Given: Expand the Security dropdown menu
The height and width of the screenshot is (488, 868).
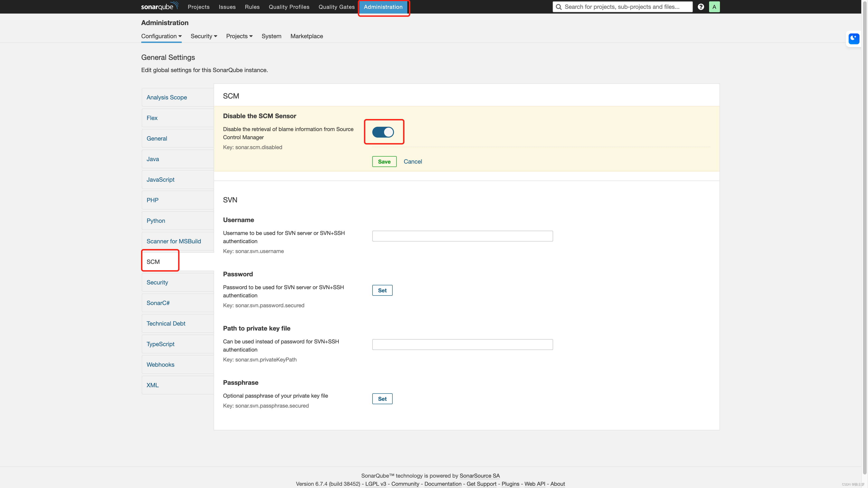Looking at the screenshot, I should click(203, 36).
